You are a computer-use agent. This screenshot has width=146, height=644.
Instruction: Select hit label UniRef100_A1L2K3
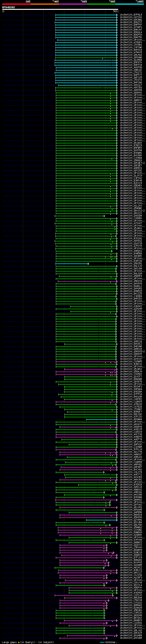[131, 206]
